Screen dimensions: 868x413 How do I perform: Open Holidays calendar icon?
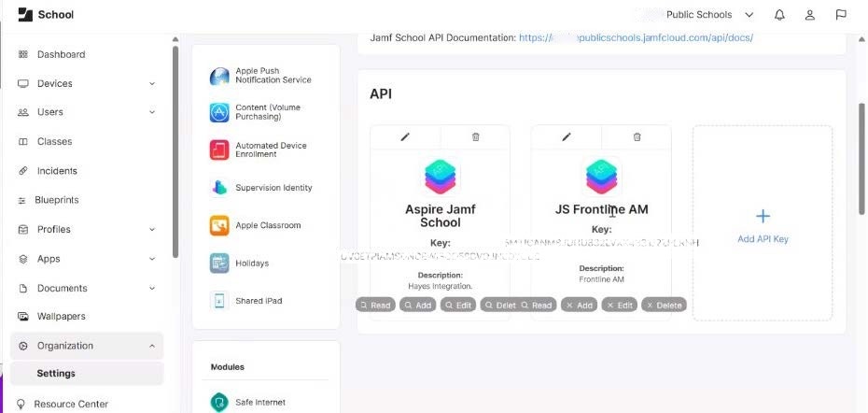point(219,263)
